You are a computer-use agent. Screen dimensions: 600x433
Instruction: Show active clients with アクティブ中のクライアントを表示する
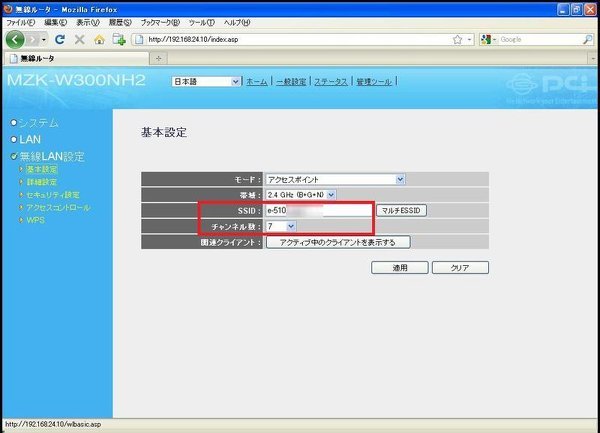click(x=337, y=242)
